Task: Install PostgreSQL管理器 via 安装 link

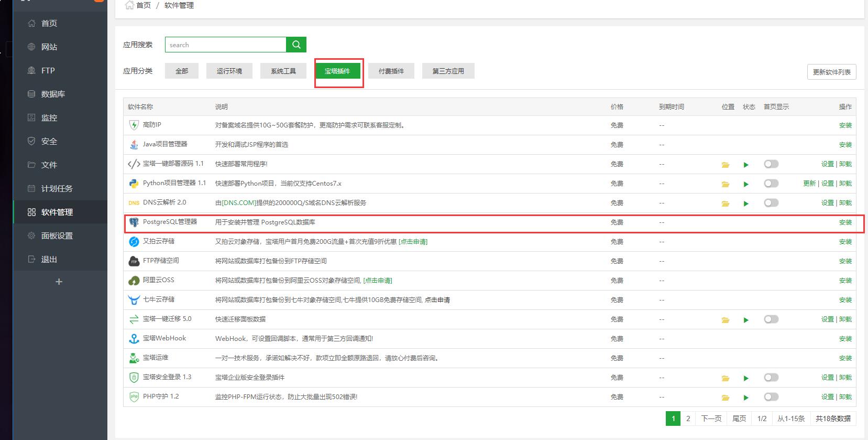Action: click(845, 222)
